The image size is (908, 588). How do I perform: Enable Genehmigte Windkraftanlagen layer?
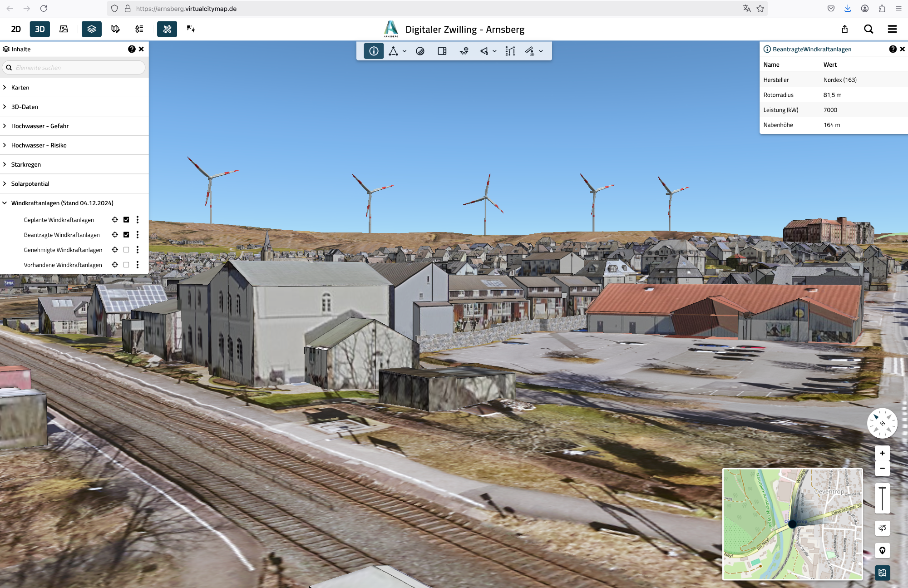tap(126, 250)
